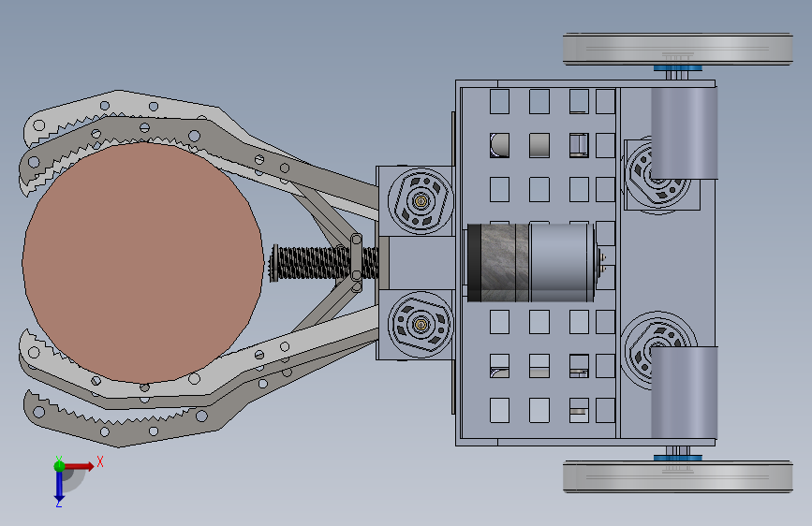
Task: Select the top wheel of the chassis
Action: point(678,50)
